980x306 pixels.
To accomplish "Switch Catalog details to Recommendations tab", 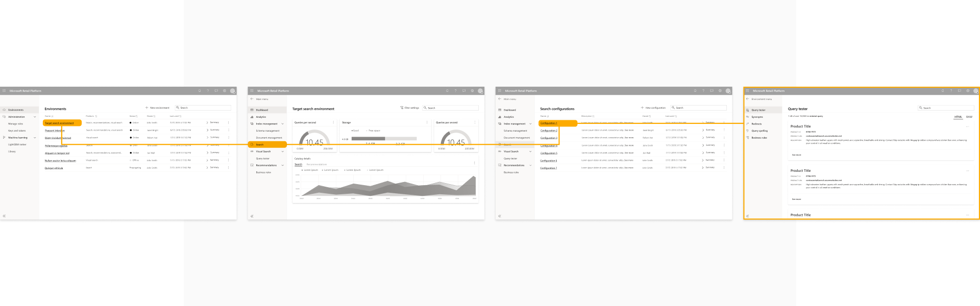I will pyautogui.click(x=316, y=164).
